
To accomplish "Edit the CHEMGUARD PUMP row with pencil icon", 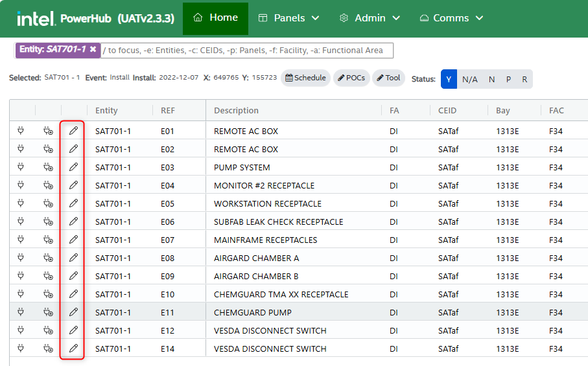I will point(73,312).
